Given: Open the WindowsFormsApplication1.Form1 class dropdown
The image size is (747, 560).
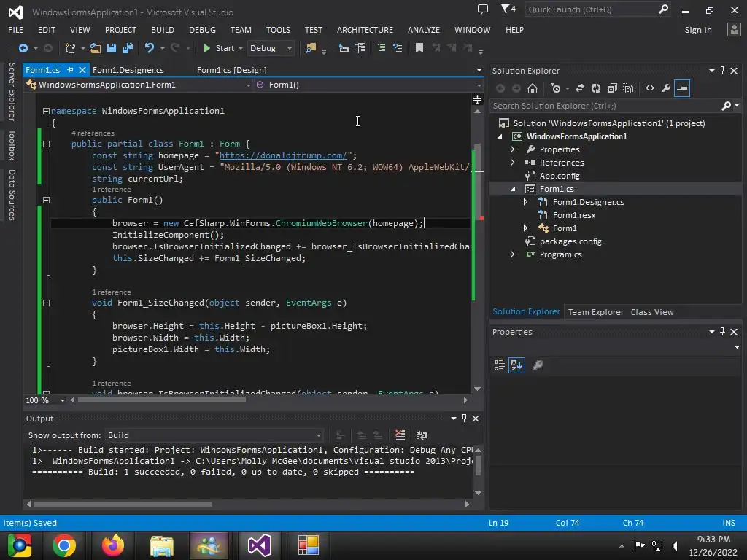Looking at the screenshot, I should pos(139,85).
